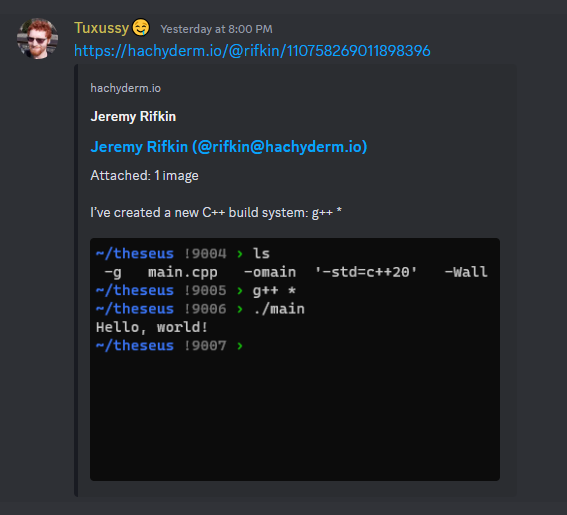Screen dimensions: 567x515
Task: Click the '-Wall' filename in the listing
Action: [x=466, y=272]
